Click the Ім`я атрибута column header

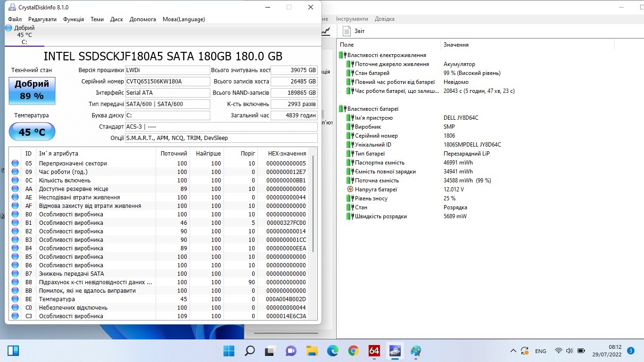(x=96, y=154)
